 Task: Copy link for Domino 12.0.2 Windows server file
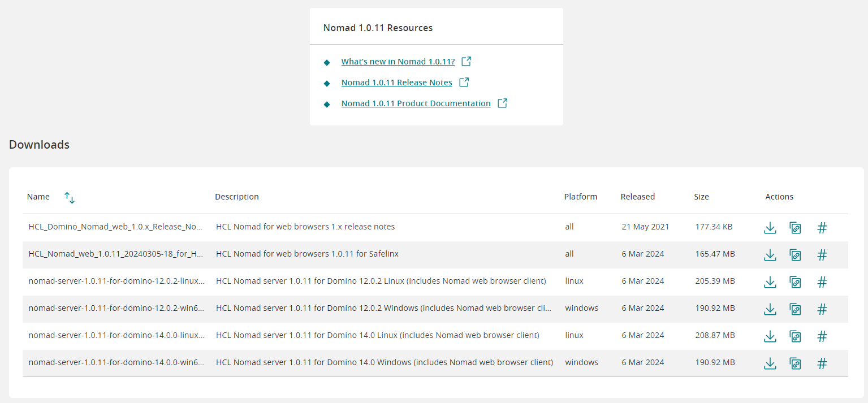point(795,309)
